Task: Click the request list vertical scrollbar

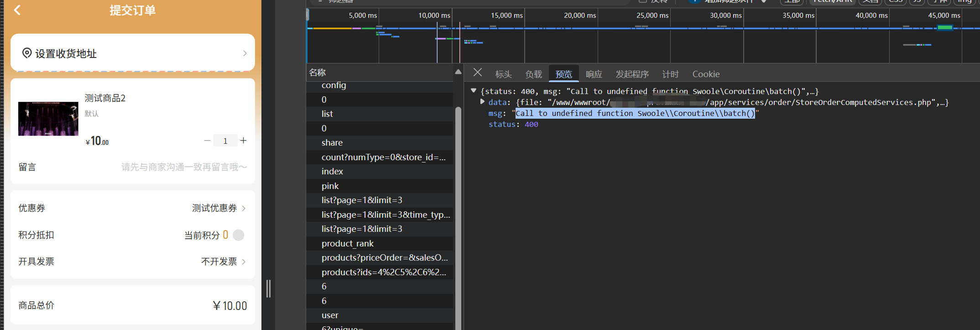Action: point(458,205)
